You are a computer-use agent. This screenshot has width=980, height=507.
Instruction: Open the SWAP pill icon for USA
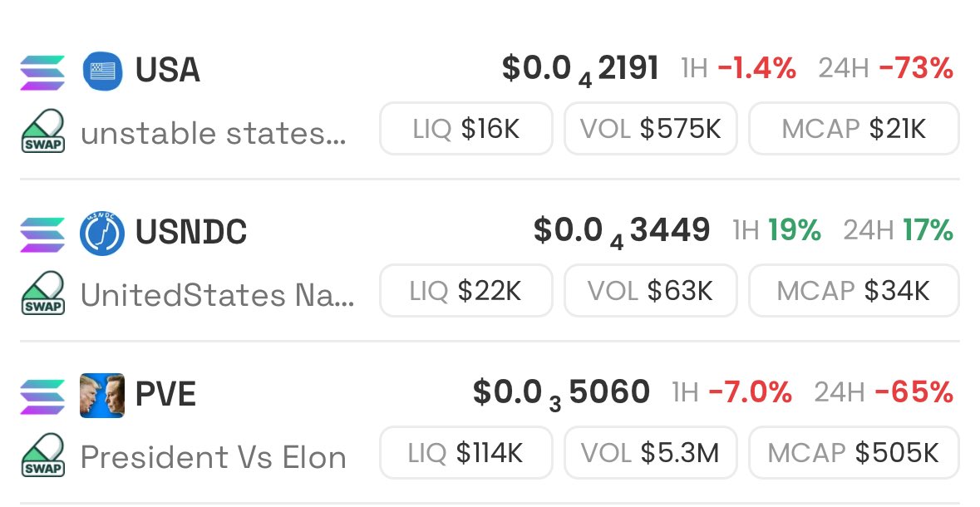click(43, 131)
